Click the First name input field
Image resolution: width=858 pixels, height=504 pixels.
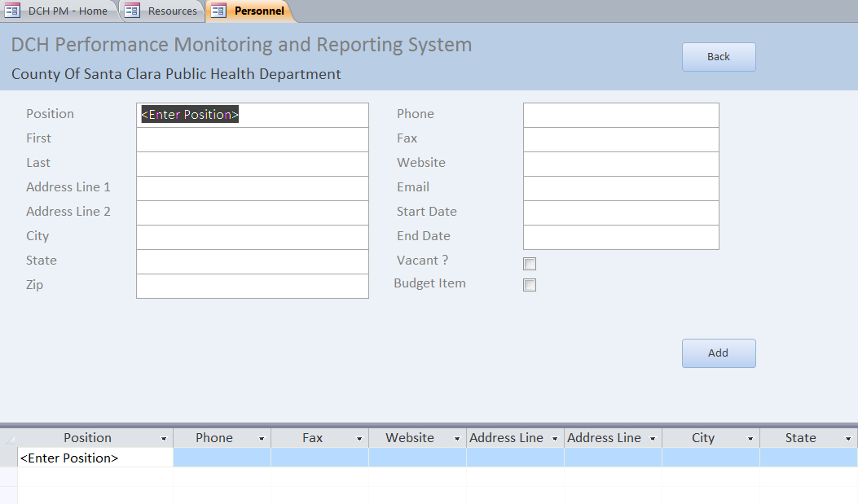coord(252,139)
